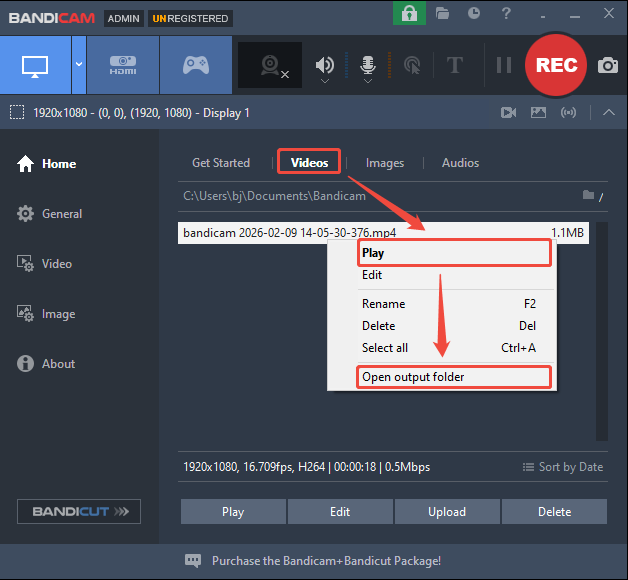Open Video settings in the sidebar
628x580 pixels.
pyautogui.click(x=44, y=264)
